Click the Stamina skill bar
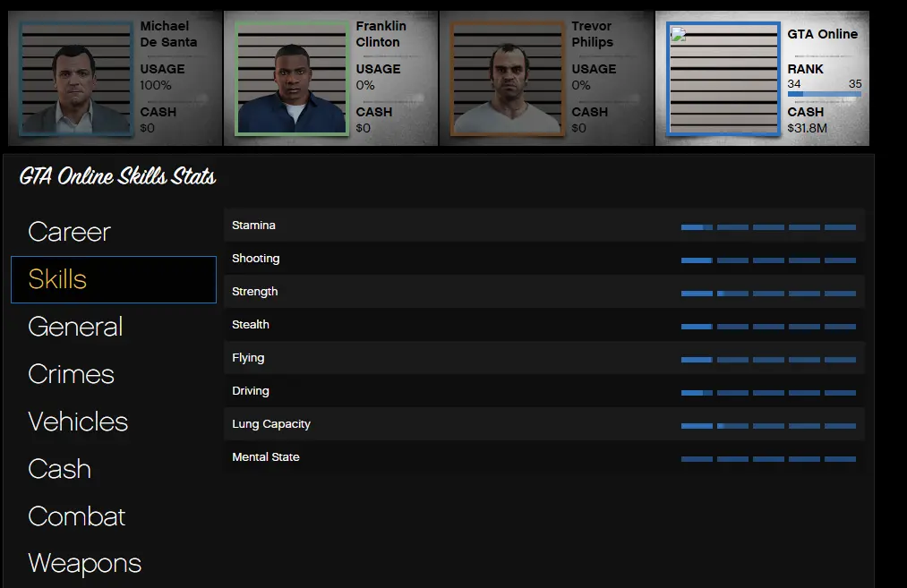The width and height of the screenshot is (907, 588). point(768,227)
